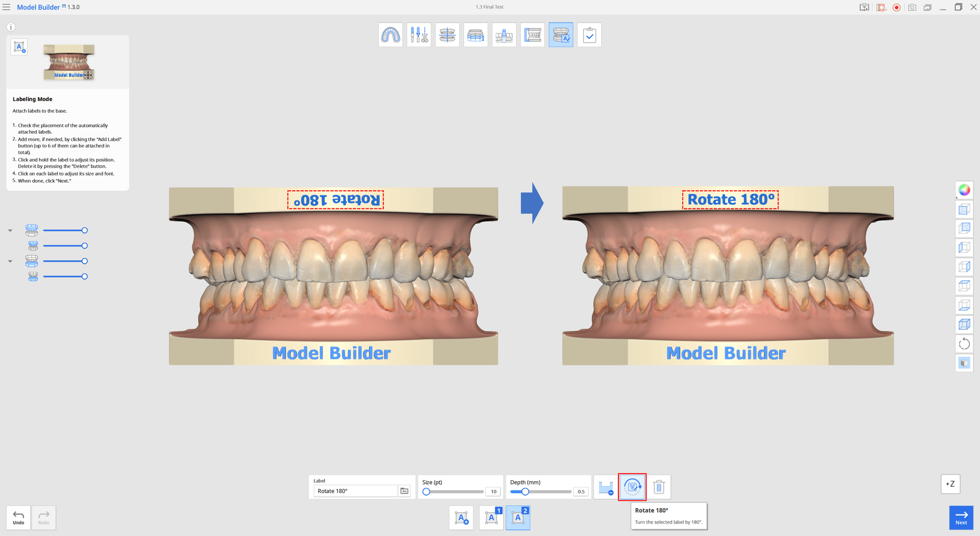980x536 pixels.
Task: Switch to back view cube
Action: click(x=964, y=229)
